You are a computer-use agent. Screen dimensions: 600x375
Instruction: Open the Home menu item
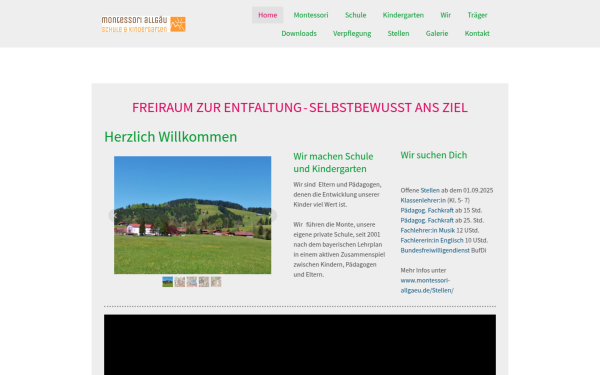pyautogui.click(x=267, y=15)
